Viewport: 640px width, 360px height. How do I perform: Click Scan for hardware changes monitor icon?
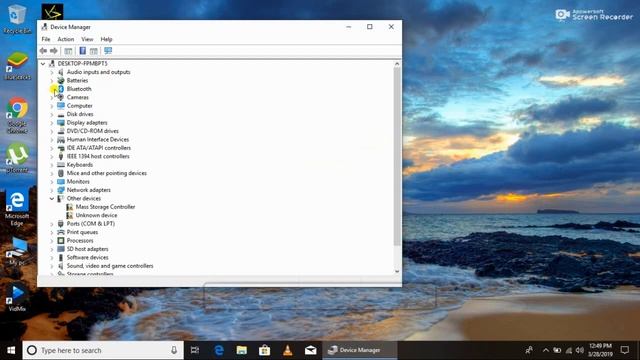point(108,51)
